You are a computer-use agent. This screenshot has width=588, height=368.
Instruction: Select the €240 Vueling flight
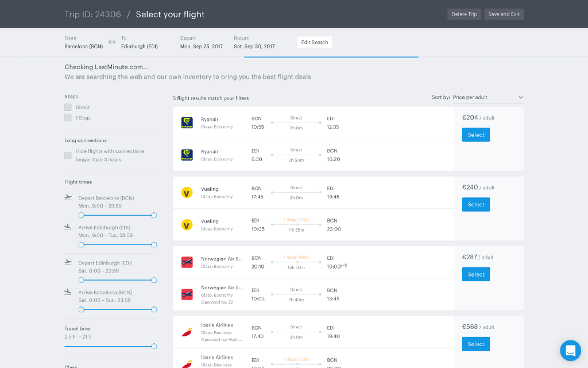[x=476, y=205]
